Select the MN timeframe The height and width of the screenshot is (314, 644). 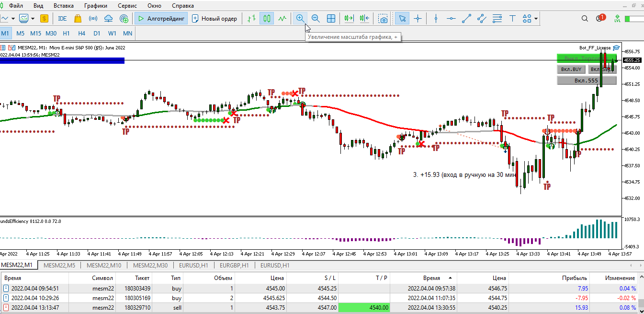click(128, 34)
